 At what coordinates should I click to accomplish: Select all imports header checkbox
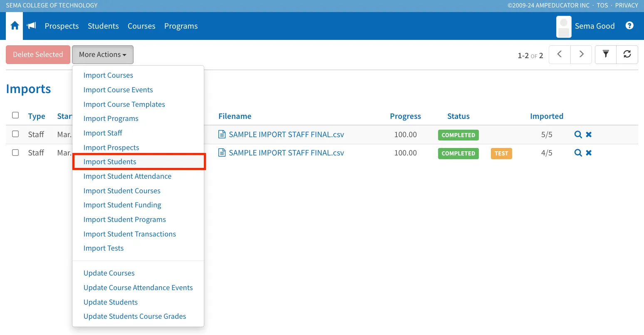pyautogui.click(x=15, y=115)
